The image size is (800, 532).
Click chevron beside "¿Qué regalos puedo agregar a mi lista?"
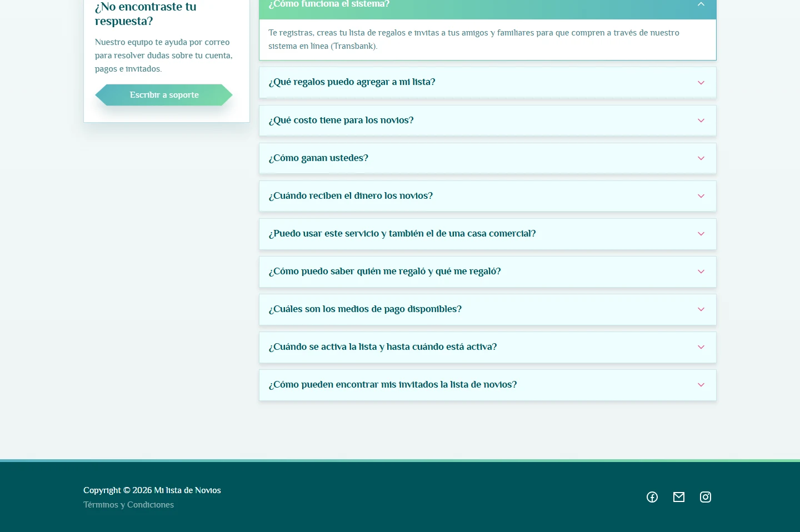point(701,83)
